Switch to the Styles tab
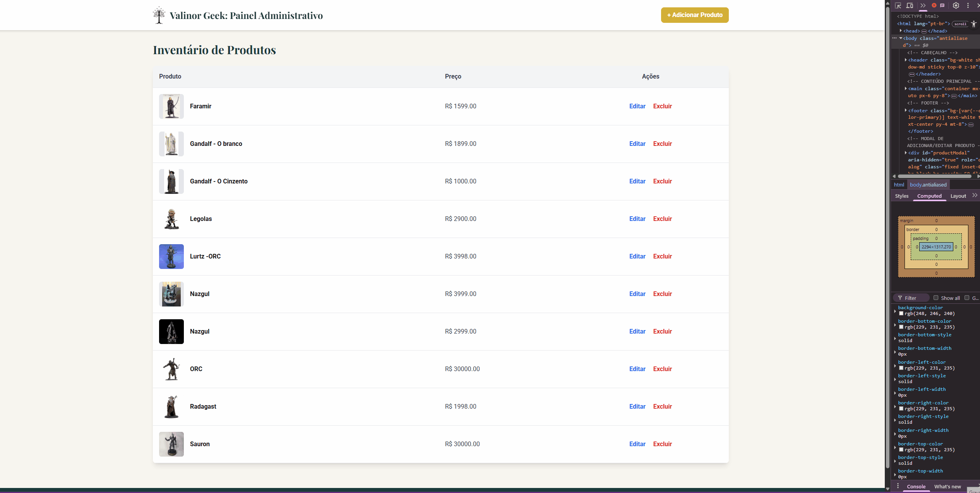The height and width of the screenshot is (493, 980). [x=901, y=196]
